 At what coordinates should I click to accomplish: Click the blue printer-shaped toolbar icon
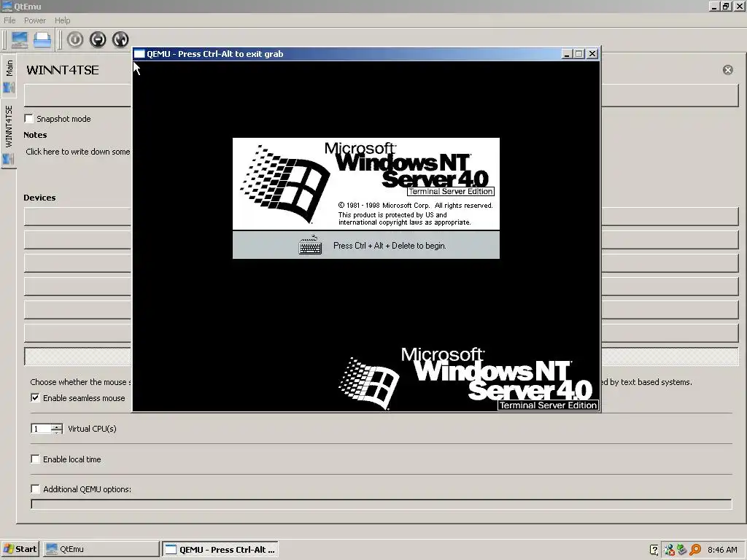pos(42,39)
